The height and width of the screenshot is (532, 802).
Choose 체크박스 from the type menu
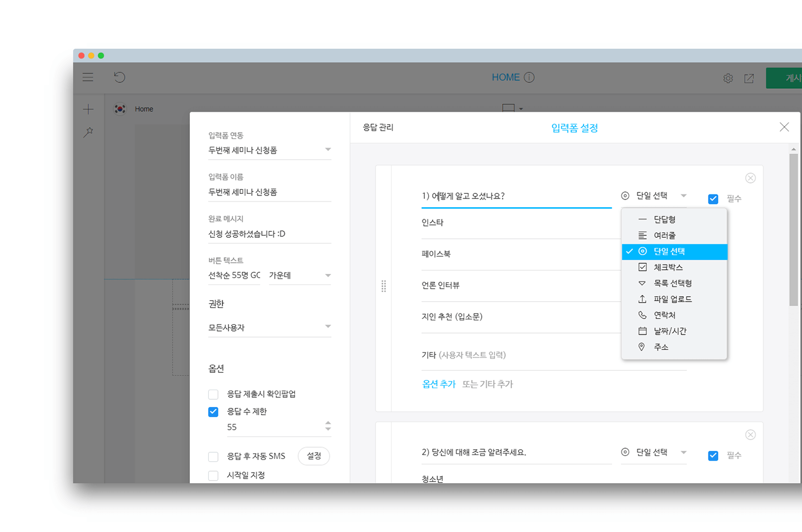674,267
